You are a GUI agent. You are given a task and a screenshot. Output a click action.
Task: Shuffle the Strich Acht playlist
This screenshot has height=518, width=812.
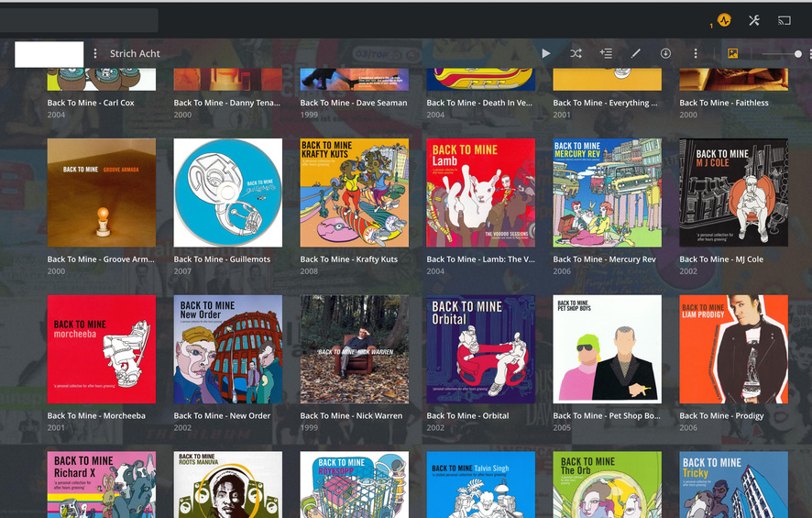pyautogui.click(x=576, y=53)
